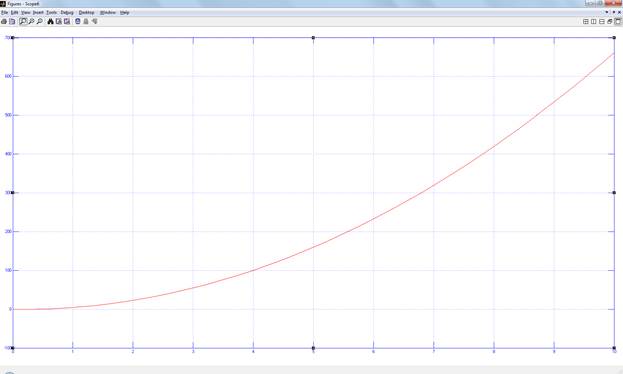Viewport: 623px width, 374px height.
Task: Toggle the floating scope icon
Action: point(78,21)
